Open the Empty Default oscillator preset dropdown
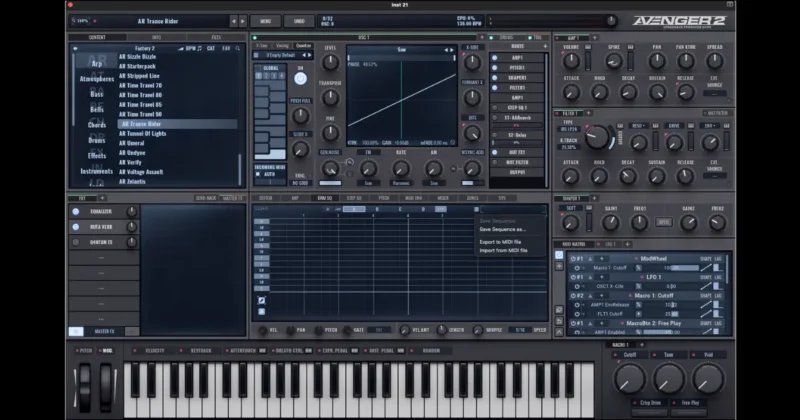 [282, 55]
